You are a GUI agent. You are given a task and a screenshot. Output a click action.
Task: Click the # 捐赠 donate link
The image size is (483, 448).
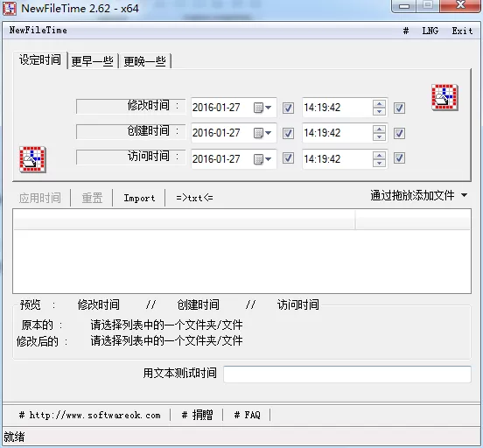pos(197,415)
